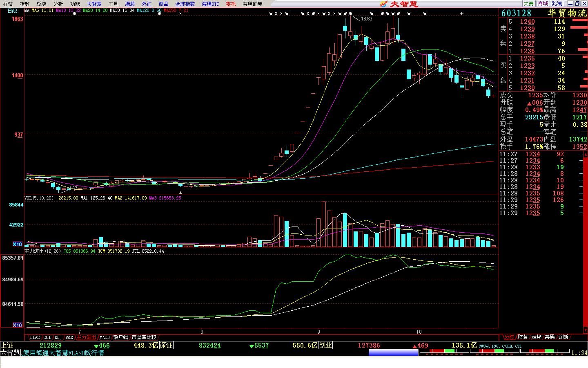588x368 pixels.
Task: Open the 海通OTC menu
Action: point(210,4)
